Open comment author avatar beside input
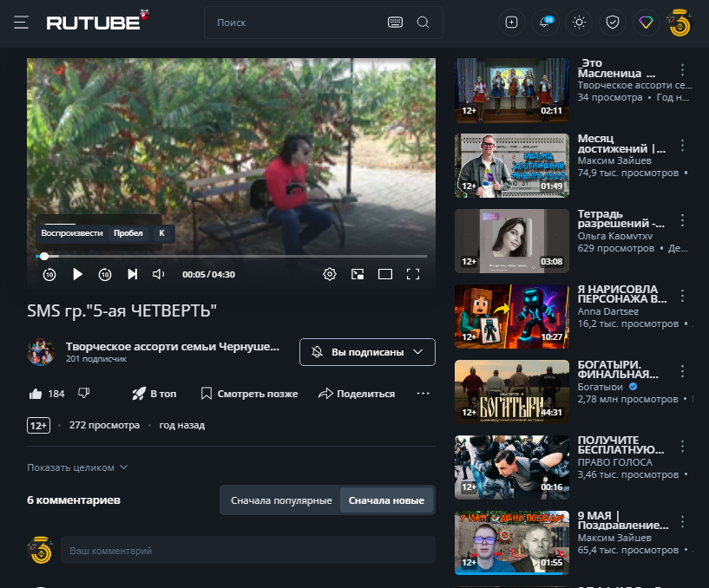The height and width of the screenshot is (588, 709). click(41, 550)
